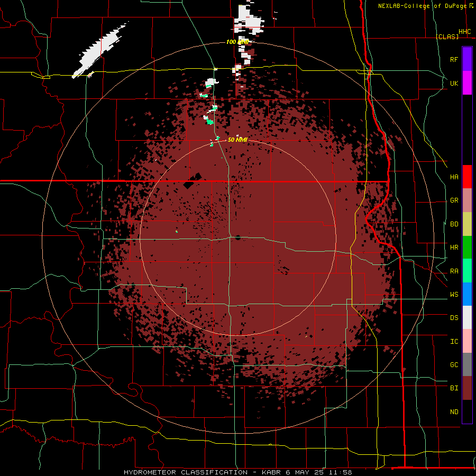Click the '[CLAS]' units label
476x476 pixels.
coord(447,36)
